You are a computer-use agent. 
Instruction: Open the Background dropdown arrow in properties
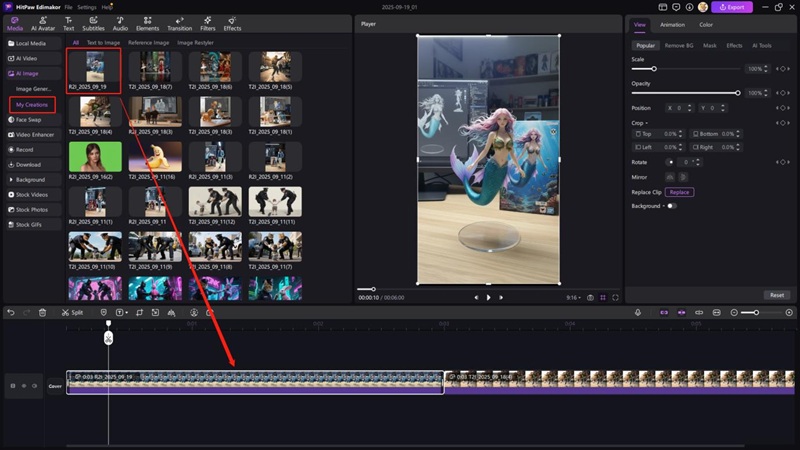pos(664,206)
